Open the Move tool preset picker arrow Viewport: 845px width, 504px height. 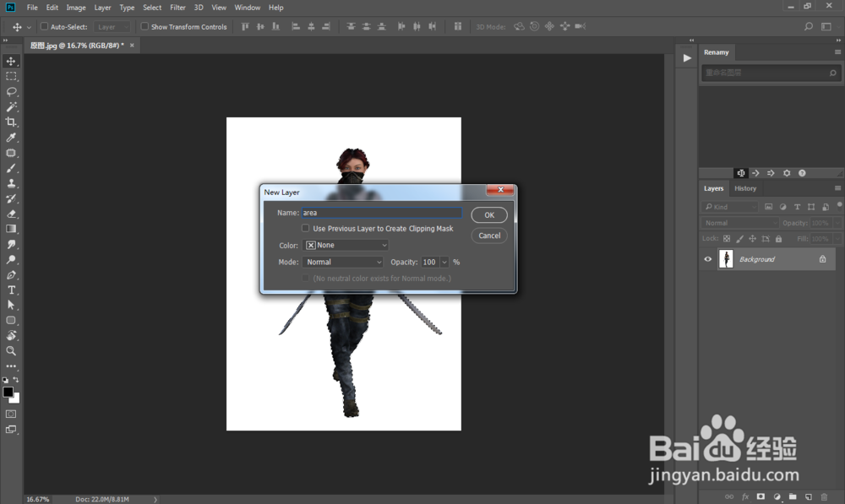click(x=29, y=27)
